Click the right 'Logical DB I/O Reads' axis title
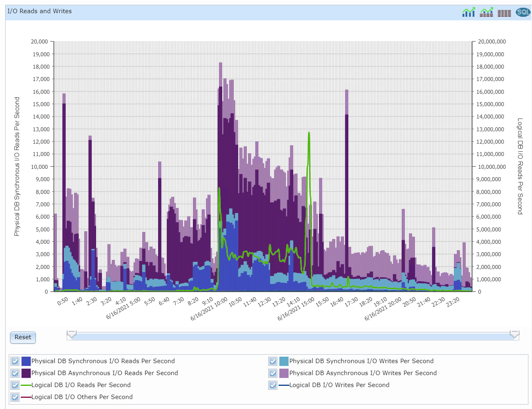The width and height of the screenshot is (532, 409). click(x=520, y=166)
